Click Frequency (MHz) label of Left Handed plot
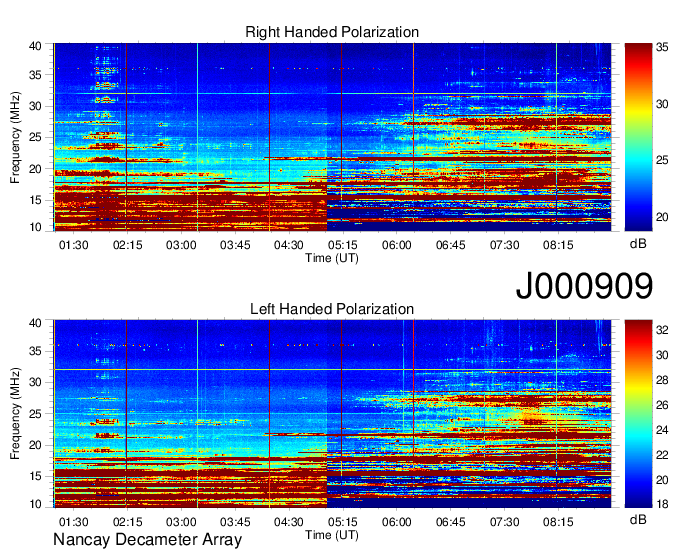Viewport: 680px width, 552px height. 15,414
